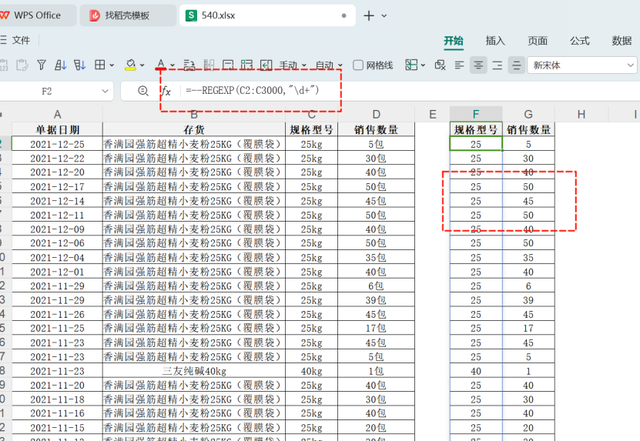Click 销售数量 header in column G
640x441 pixels.
(x=528, y=130)
